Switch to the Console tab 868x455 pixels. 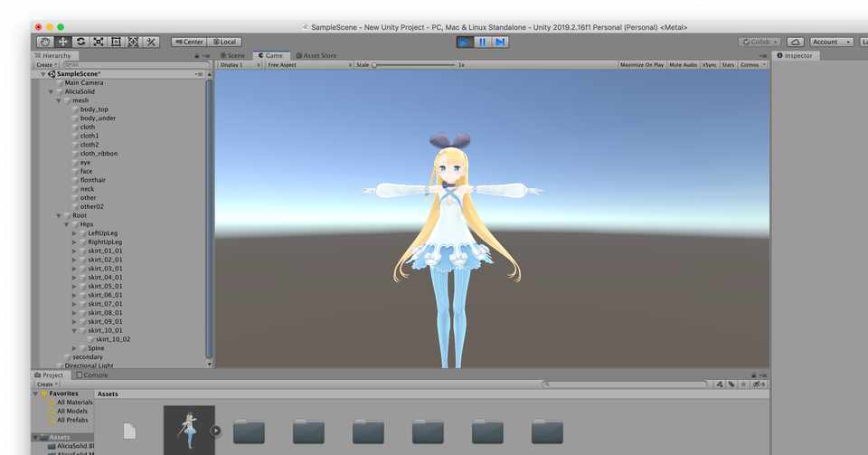point(92,375)
